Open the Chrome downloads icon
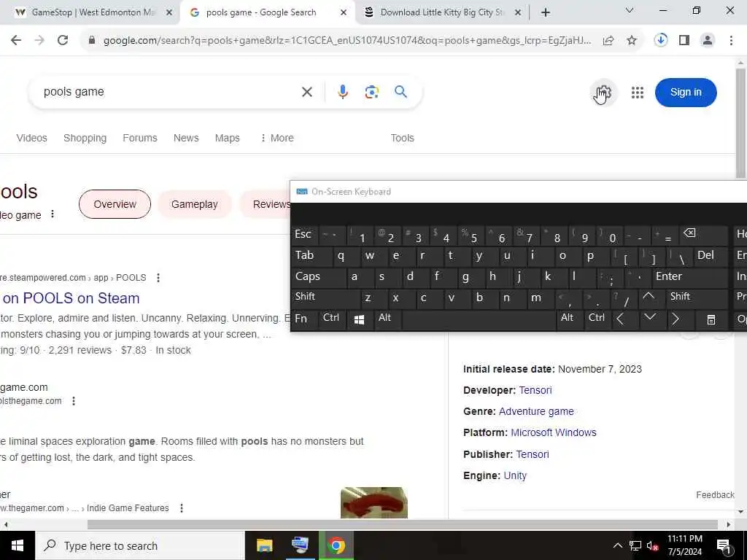Viewport: 747px width, 560px height. (660, 41)
